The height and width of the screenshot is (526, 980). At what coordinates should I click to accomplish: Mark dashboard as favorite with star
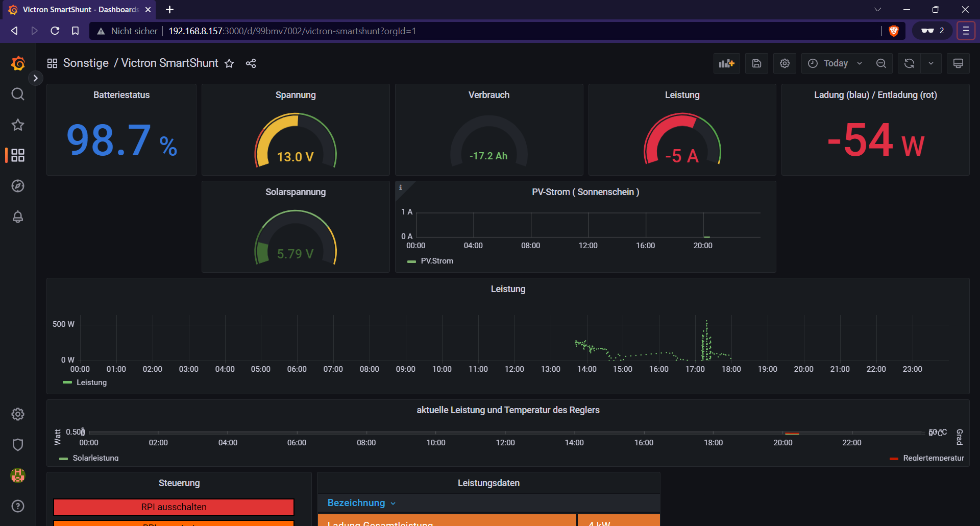click(x=229, y=63)
